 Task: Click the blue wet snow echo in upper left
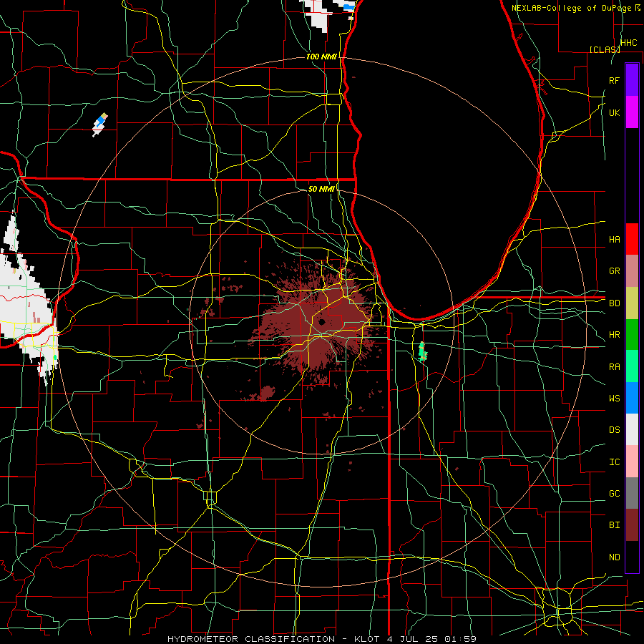point(100,121)
